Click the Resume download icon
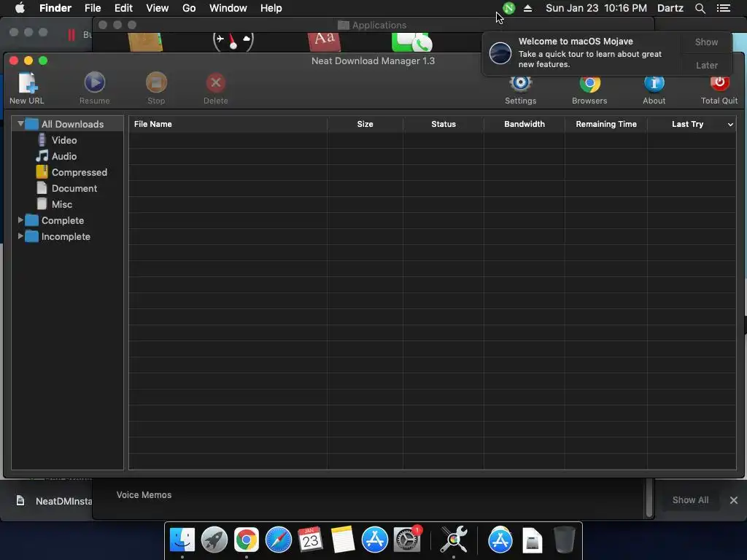The width and height of the screenshot is (747, 560). (94, 83)
